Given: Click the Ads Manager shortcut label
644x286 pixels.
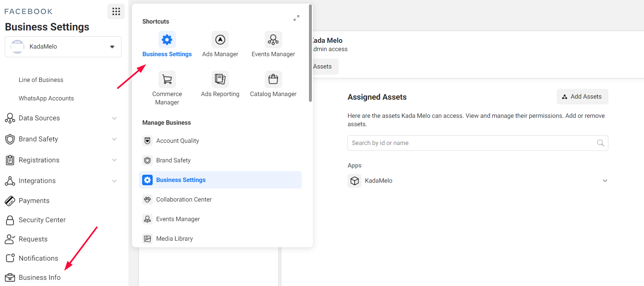Looking at the screenshot, I should point(220,54).
